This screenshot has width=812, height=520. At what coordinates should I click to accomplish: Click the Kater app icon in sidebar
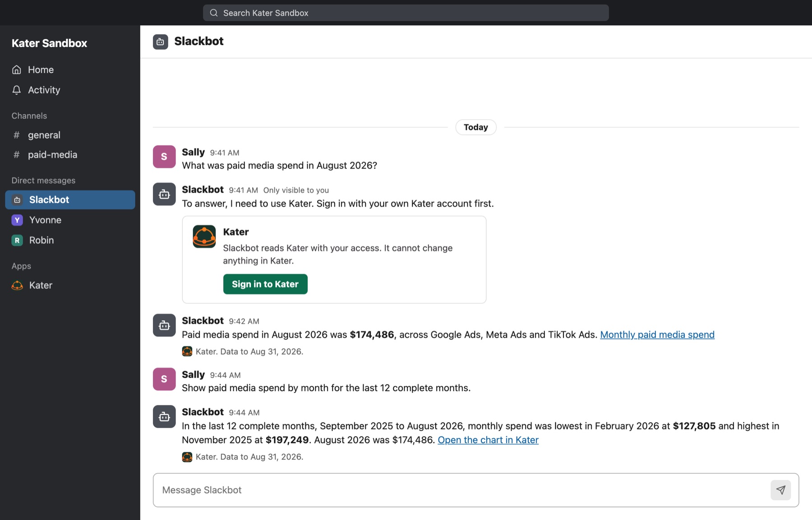17,285
